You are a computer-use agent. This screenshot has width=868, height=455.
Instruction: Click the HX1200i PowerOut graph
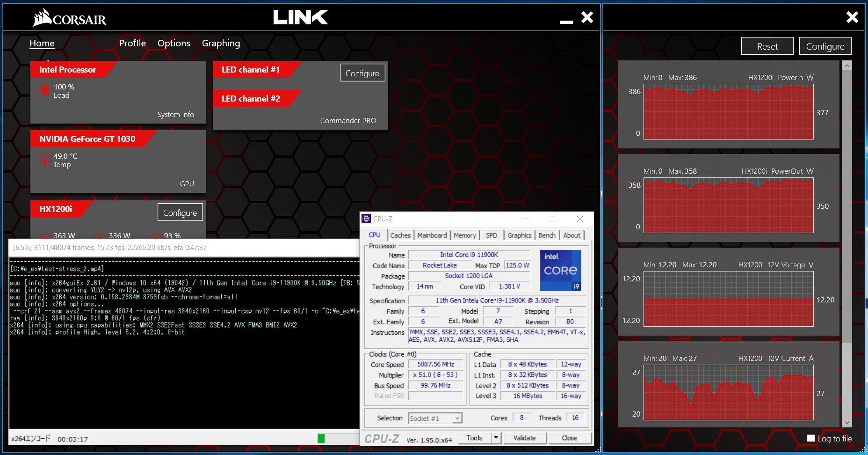pos(729,205)
